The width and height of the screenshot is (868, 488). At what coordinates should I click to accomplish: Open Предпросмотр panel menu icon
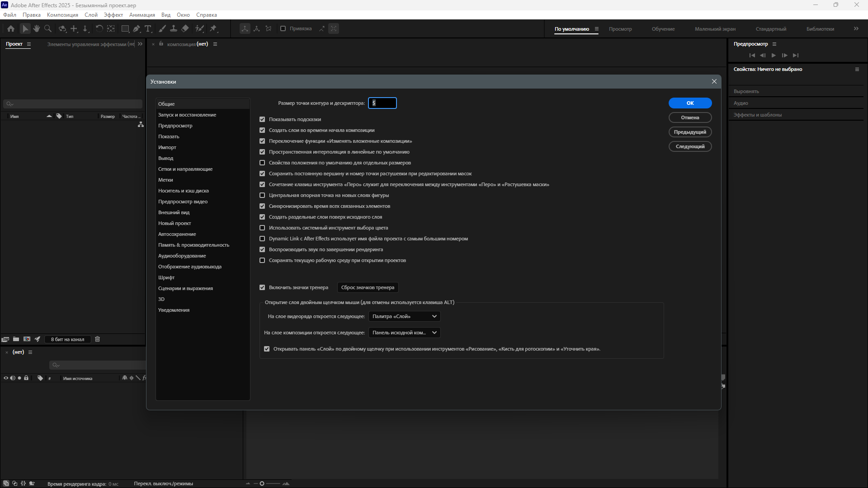(x=774, y=44)
